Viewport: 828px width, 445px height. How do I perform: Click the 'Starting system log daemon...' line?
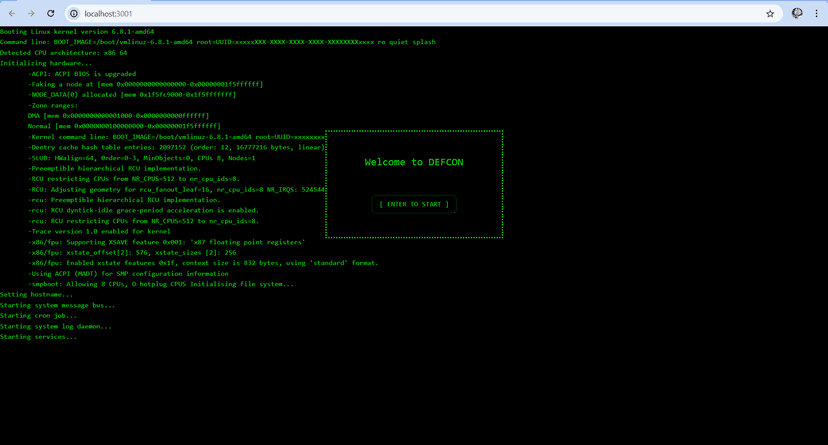[x=55, y=326]
